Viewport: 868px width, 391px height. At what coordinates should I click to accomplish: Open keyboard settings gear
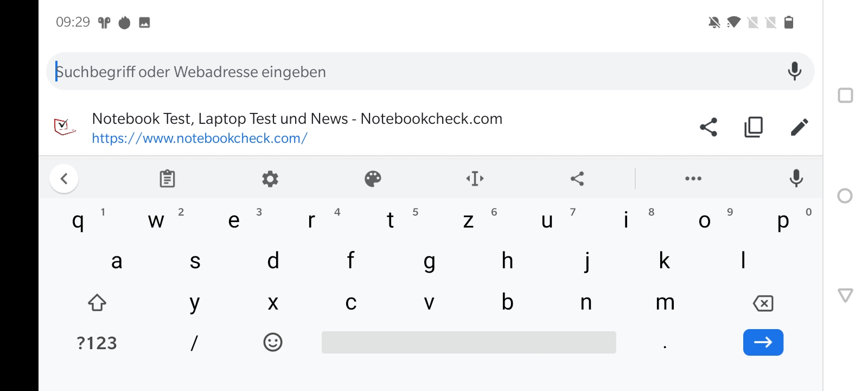pyautogui.click(x=270, y=179)
